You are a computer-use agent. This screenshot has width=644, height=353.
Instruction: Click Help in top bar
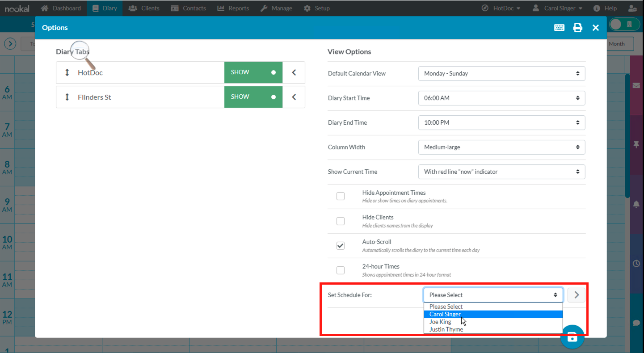click(x=605, y=8)
